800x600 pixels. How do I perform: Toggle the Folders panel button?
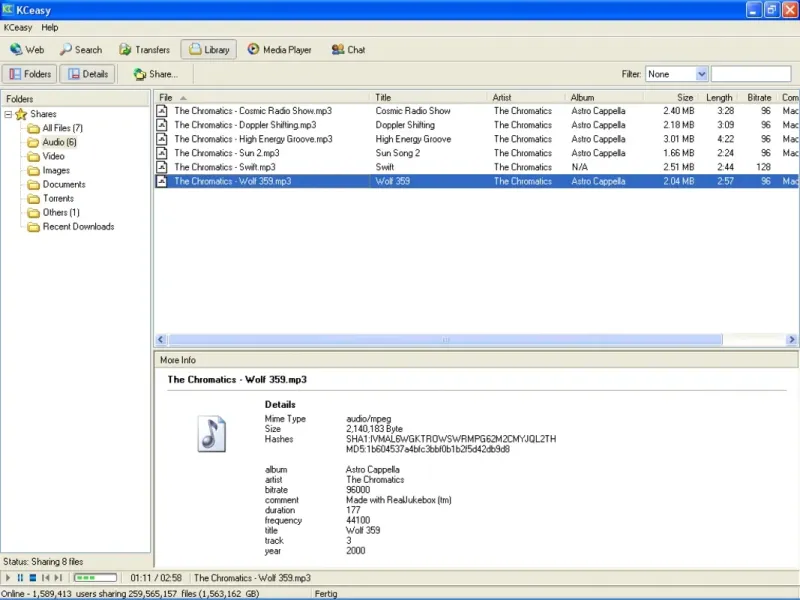[30, 74]
